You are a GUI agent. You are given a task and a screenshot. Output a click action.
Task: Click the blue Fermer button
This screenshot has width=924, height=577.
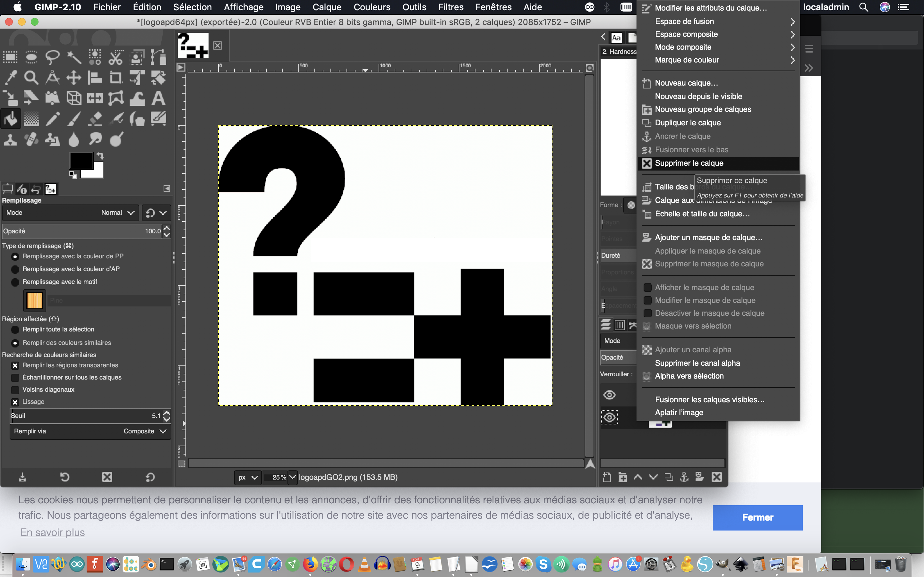pos(757,517)
